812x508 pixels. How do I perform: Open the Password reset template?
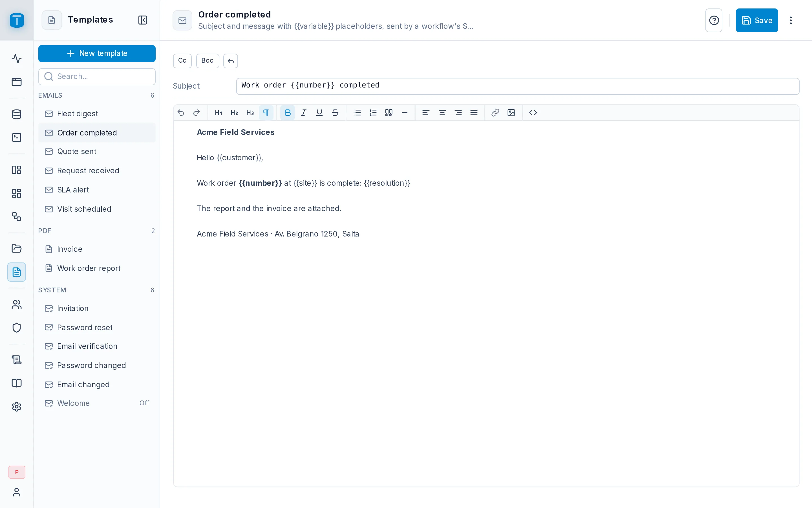point(97,328)
